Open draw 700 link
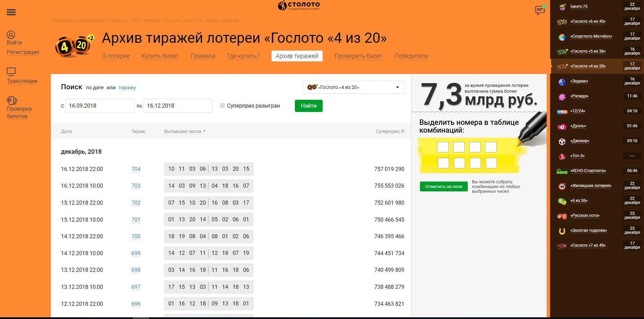The image size is (644, 319). click(136, 236)
